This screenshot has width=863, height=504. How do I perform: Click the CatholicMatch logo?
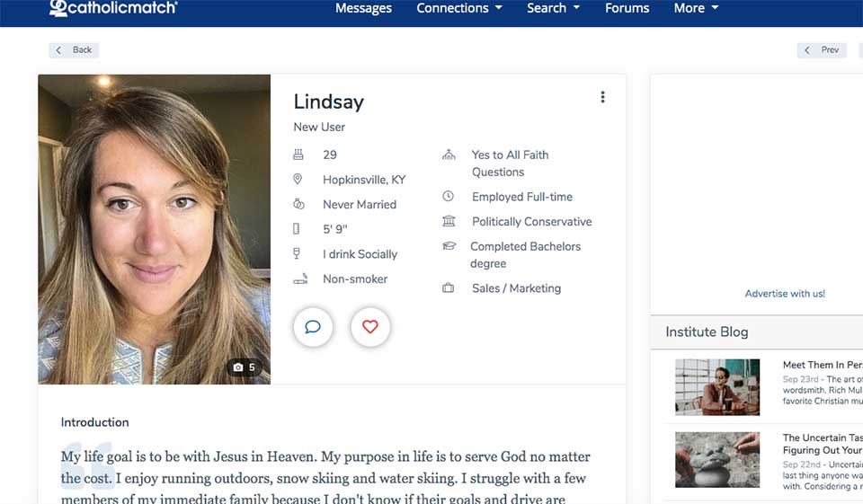click(113, 8)
